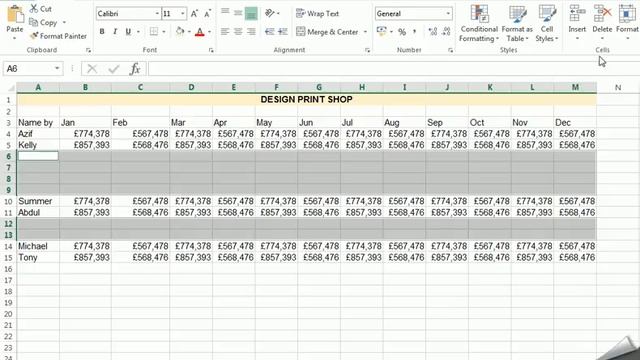The image size is (640, 360).
Task: Apply Accounting Number Format
Action: click(x=382, y=31)
